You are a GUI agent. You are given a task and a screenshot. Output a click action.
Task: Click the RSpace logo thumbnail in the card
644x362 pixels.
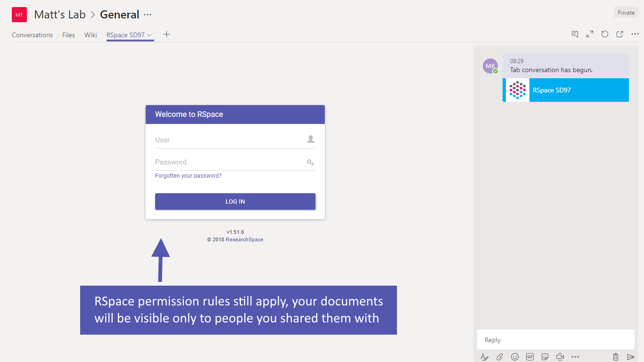click(x=517, y=90)
